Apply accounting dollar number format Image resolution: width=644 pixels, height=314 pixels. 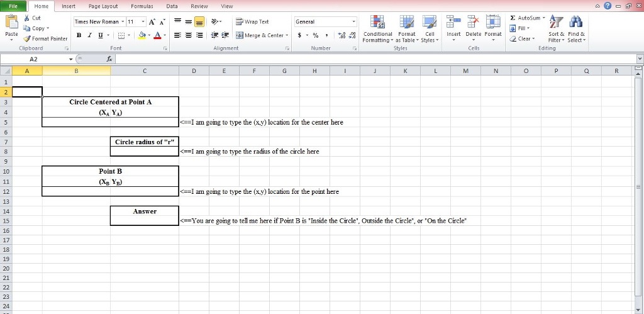click(x=300, y=35)
